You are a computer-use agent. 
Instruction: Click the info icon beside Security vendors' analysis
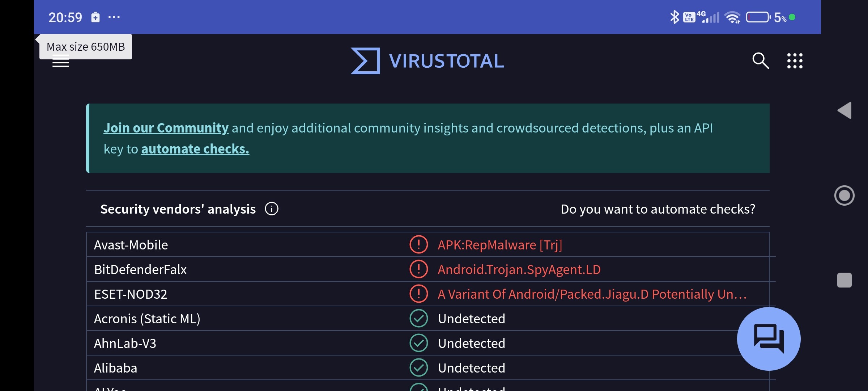pos(272,209)
